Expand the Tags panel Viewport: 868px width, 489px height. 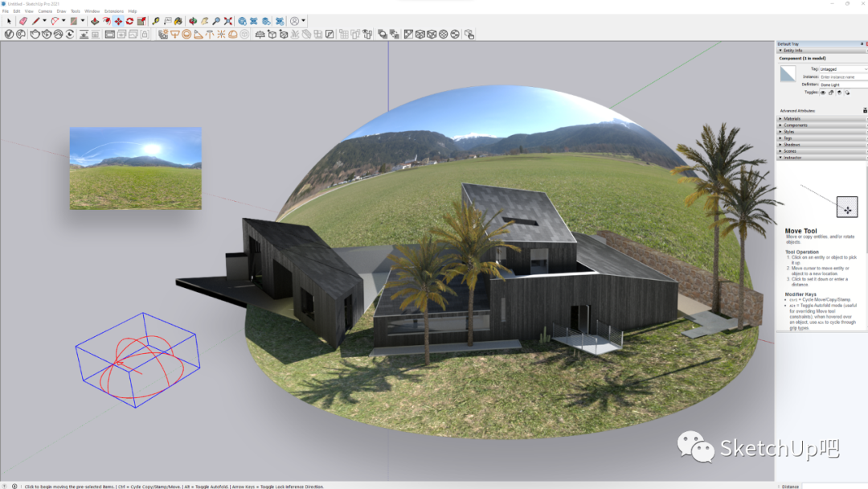click(x=780, y=138)
